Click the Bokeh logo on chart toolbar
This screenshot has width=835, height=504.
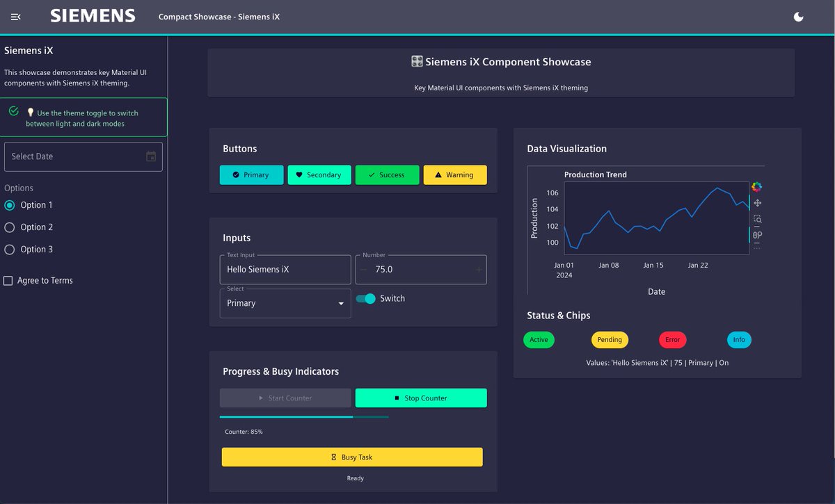(x=757, y=187)
